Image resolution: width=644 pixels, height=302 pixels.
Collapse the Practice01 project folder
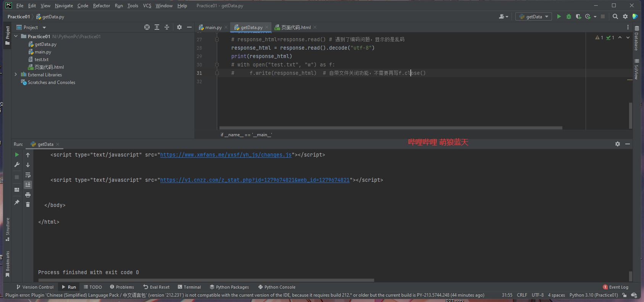pyautogui.click(x=16, y=36)
